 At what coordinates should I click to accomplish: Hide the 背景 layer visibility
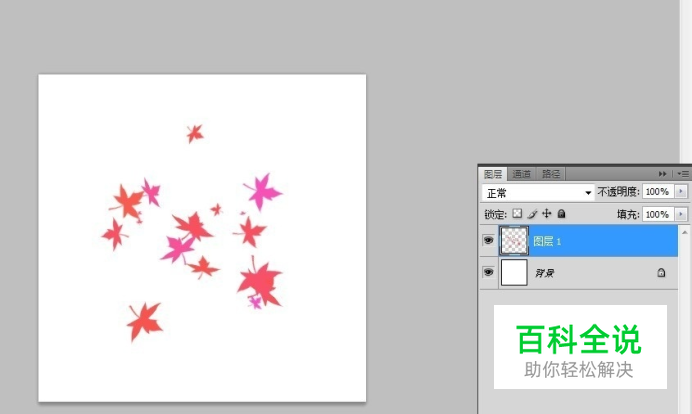(x=488, y=272)
